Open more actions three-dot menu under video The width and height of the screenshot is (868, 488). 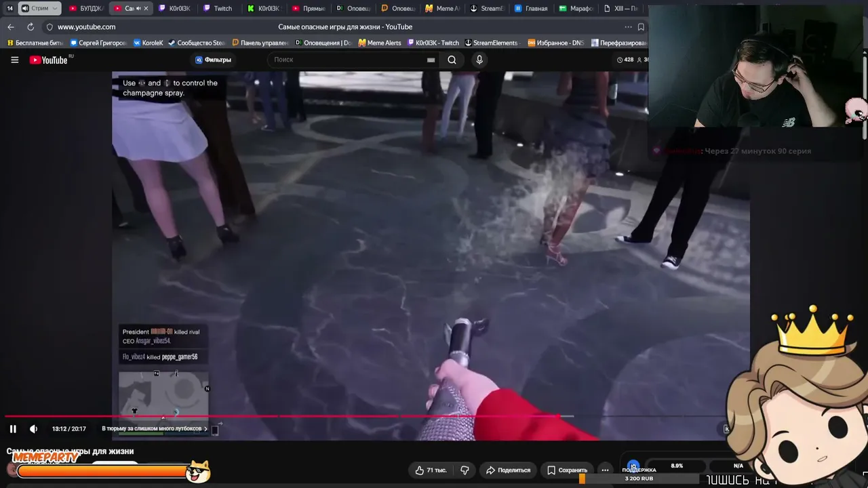tap(605, 470)
